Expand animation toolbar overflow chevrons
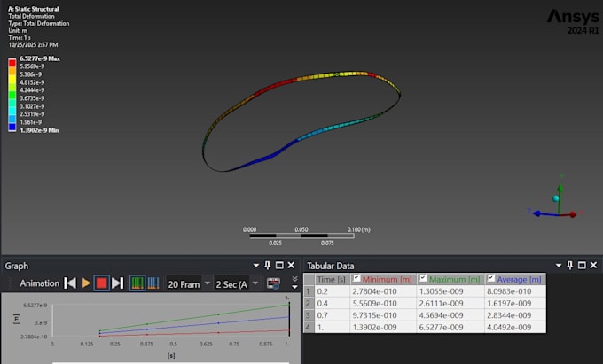Viewport: 603px width, 364px height. tap(294, 283)
